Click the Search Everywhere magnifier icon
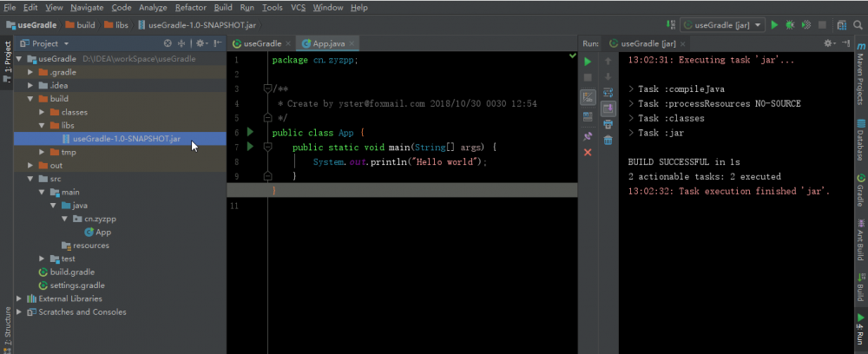 pos(858,25)
